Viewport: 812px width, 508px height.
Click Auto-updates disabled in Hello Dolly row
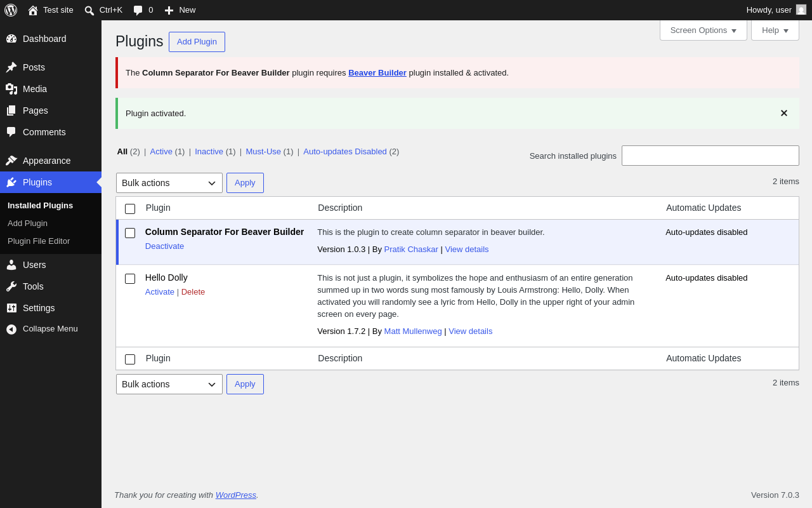[x=707, y=277]
